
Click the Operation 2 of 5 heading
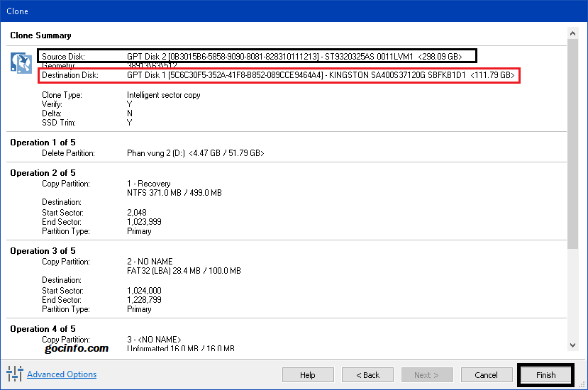tap(43, 173)
